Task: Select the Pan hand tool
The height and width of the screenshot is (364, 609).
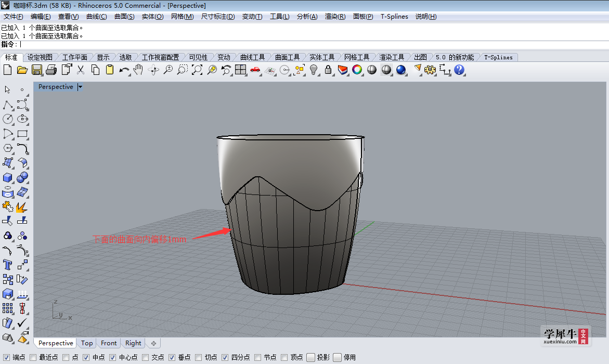Action: coord(138,70)
